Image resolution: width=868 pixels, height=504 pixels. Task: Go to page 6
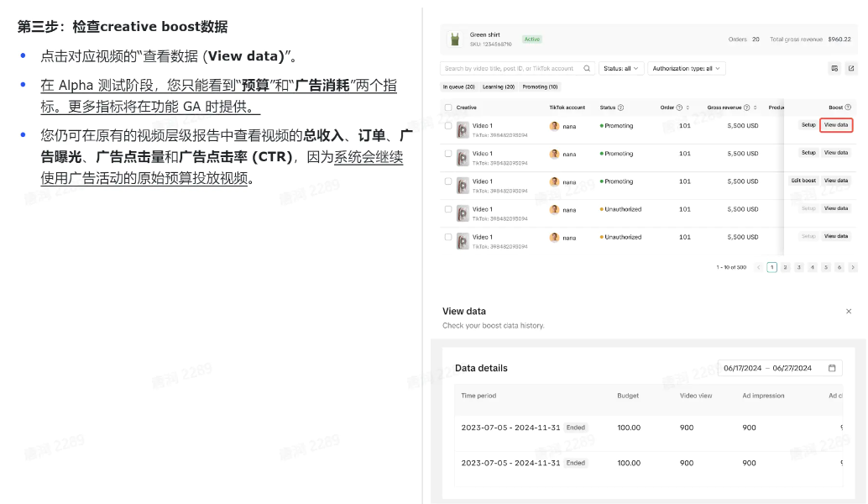point(839,267)
